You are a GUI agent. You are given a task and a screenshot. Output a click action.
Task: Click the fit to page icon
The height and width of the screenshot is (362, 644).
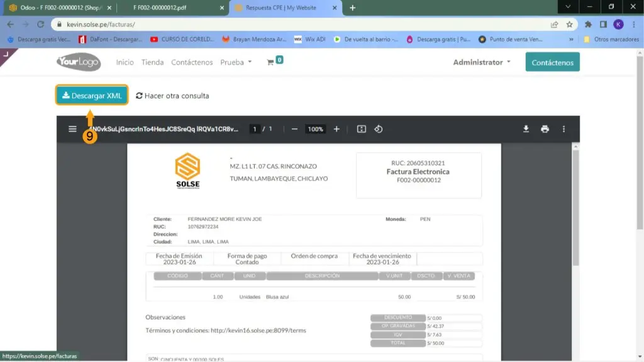(x=361, y=129)
